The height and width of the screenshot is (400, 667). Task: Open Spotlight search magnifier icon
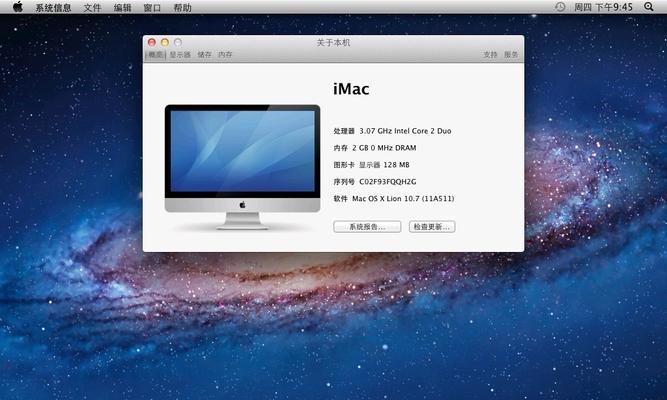tap(649, 7)
